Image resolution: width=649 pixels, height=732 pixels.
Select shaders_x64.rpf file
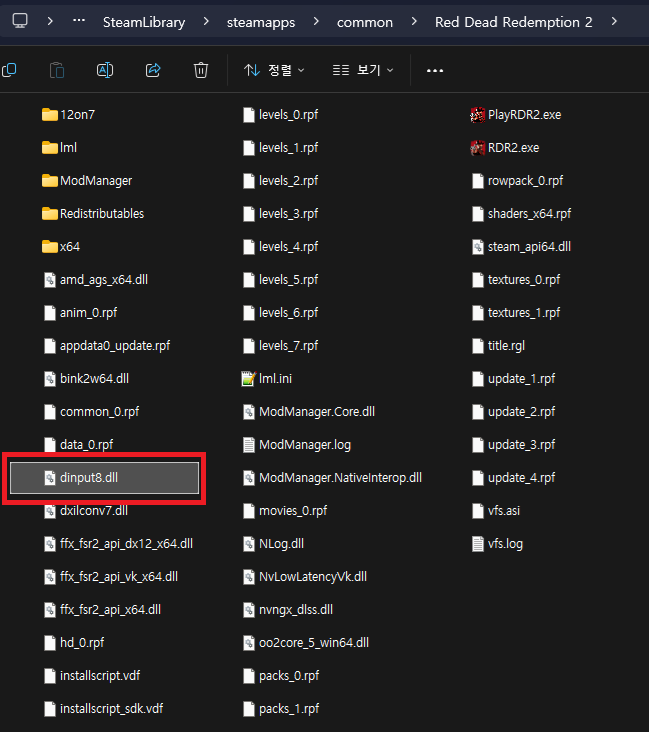pos(522,214)
